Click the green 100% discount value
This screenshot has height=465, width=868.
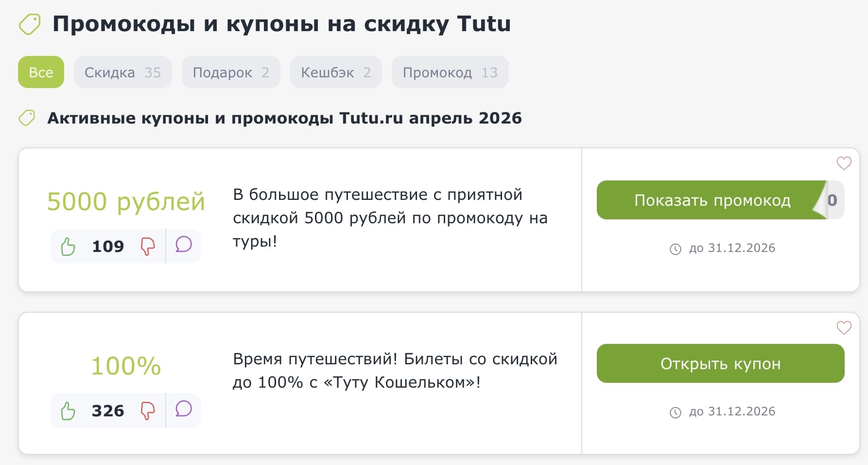tap(126, 366)
